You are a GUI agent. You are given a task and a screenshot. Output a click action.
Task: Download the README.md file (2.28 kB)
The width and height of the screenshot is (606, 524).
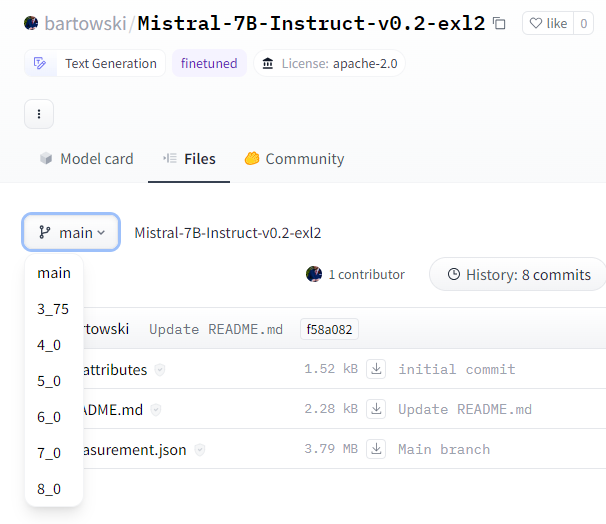(376, 408)
